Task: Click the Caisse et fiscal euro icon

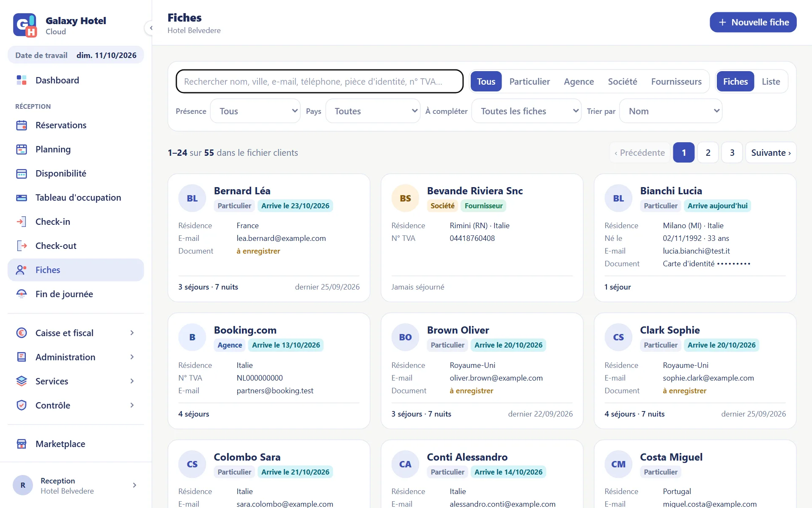Action: tap(22, 333)
